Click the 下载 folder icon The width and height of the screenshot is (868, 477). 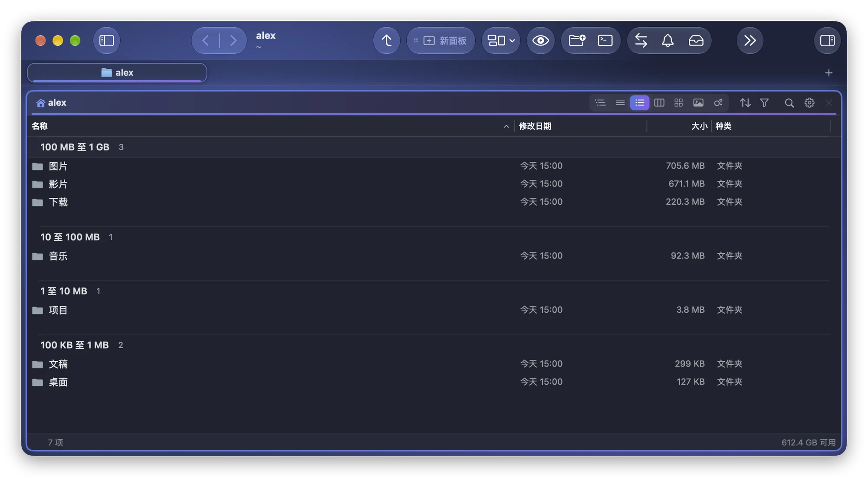(x=38, y=203)
